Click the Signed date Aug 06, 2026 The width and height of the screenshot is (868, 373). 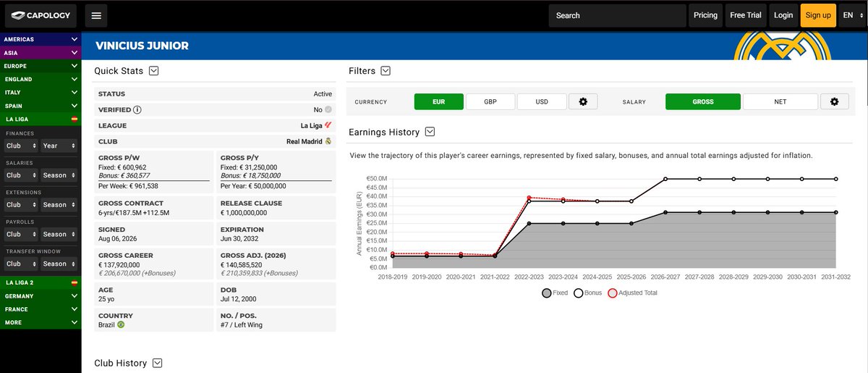click(x=117, y=239)
